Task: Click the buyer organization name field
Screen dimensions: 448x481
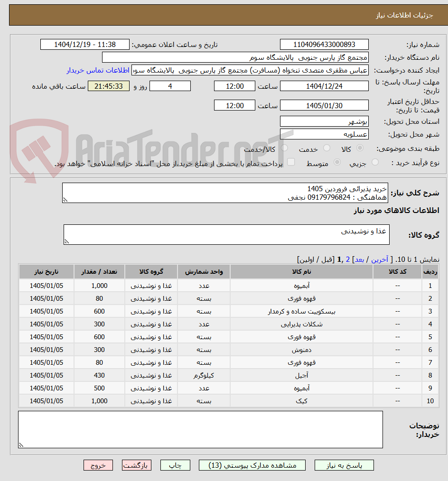Action: 235,57
